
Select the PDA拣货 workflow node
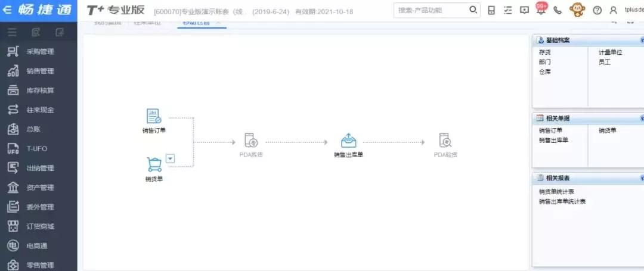coord(251,141)
